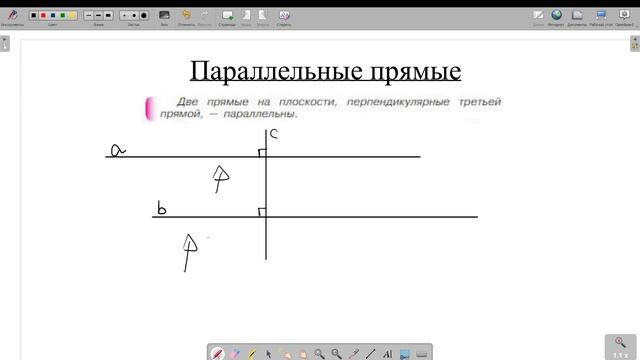Select the black pen color
640x360 pixels.
pyautogui.click(x=34, y=16)
